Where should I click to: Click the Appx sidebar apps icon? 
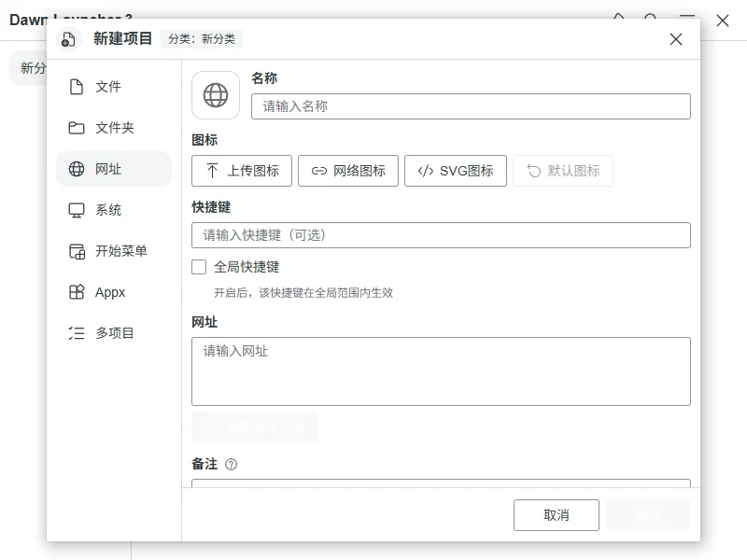coord(77,292)
